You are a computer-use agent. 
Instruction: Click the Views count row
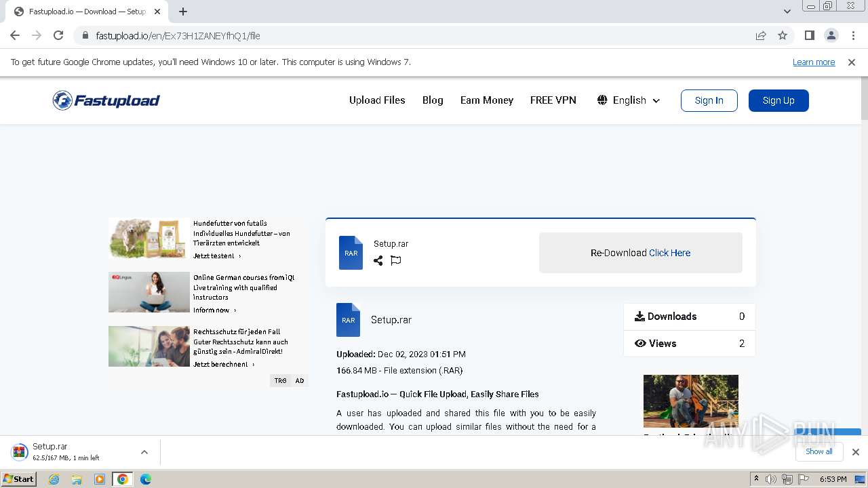(689, 344)
